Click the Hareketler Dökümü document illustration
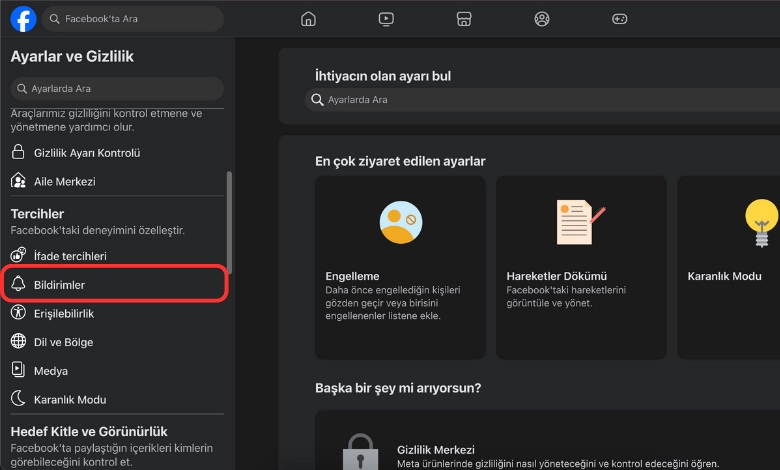 [580, 222]
